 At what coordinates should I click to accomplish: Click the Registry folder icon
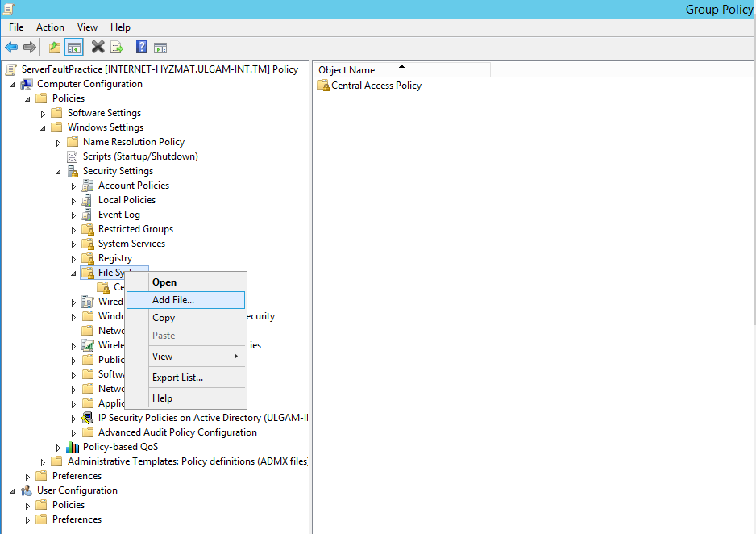pos(88,258)
